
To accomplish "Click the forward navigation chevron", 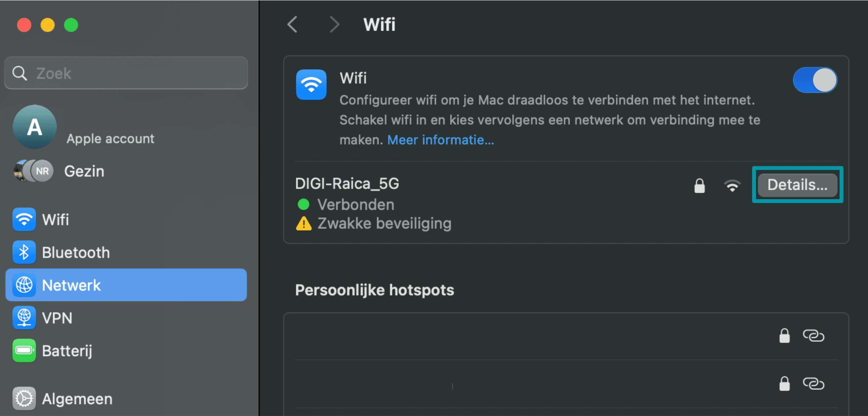I will [334, 24].
